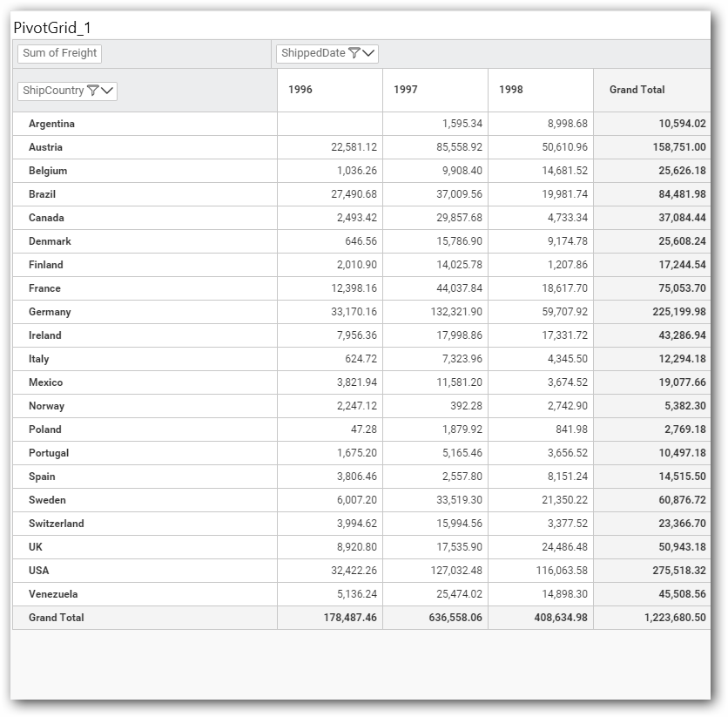Select the ShippedDate field label
This screenshot has width=728, height=717.
[313, 53]
